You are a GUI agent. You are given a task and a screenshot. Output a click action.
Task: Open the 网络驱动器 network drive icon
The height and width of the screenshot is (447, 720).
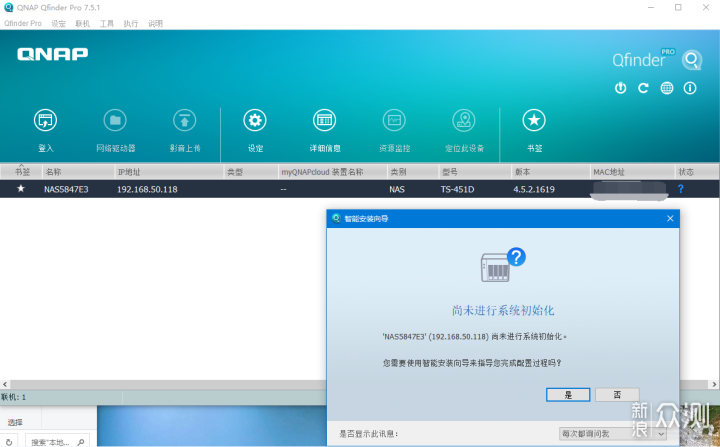point(115,120)
